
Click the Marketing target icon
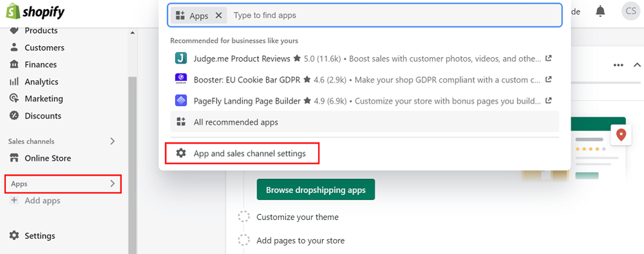tap(14, 98)
